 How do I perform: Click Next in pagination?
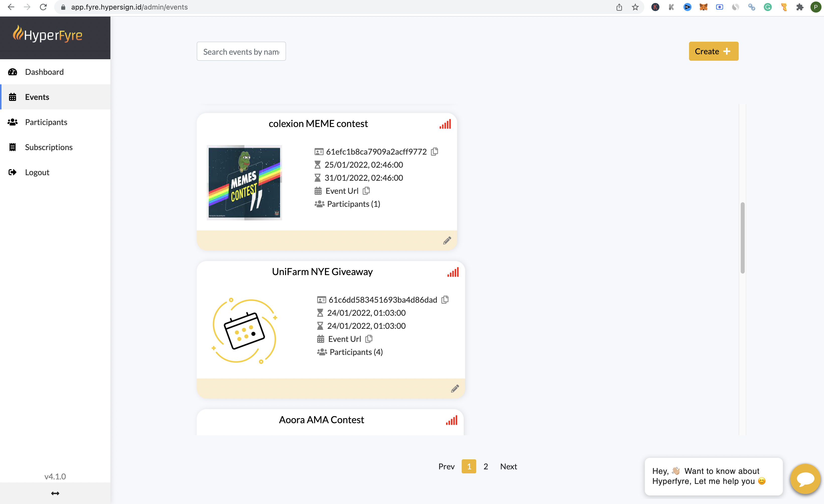point(508,466)
